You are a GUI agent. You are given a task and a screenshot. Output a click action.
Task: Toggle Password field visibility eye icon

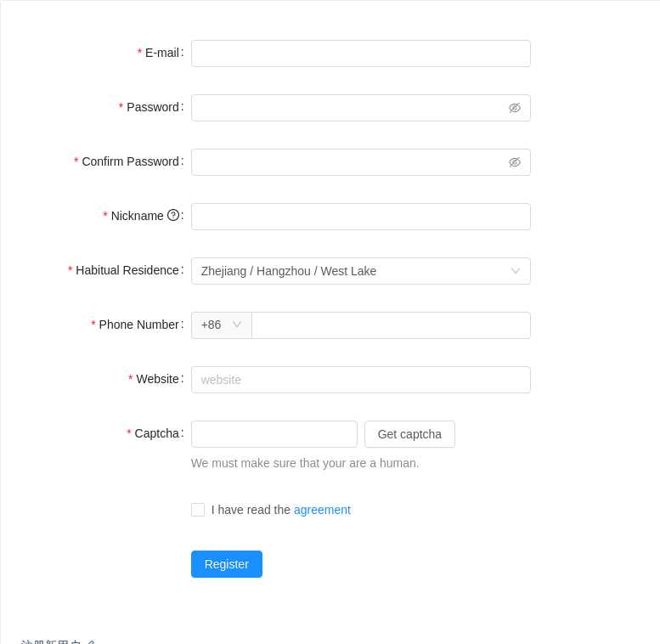tap(515, 108)
